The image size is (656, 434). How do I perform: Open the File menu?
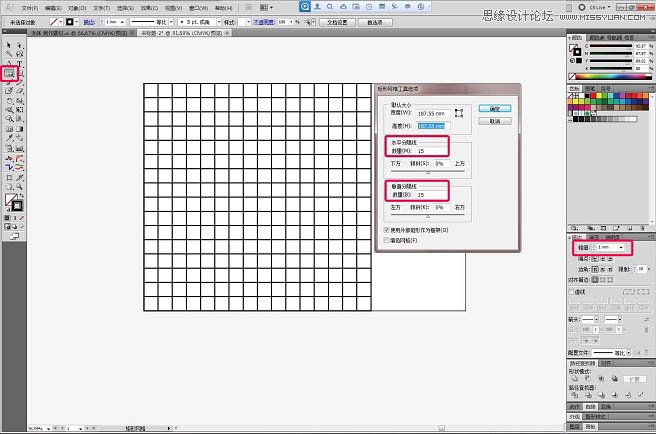coord(29,7)
